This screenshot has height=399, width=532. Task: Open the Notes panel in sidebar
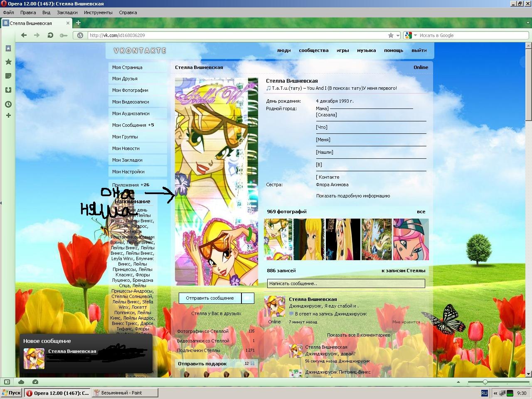(8, 76)
